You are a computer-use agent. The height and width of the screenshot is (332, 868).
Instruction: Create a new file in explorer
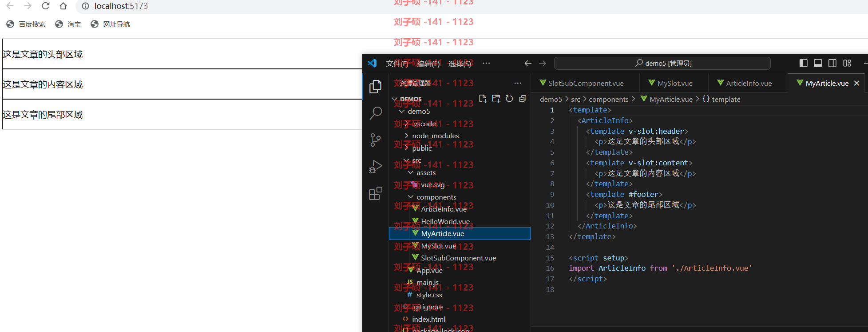coord(483,99)
